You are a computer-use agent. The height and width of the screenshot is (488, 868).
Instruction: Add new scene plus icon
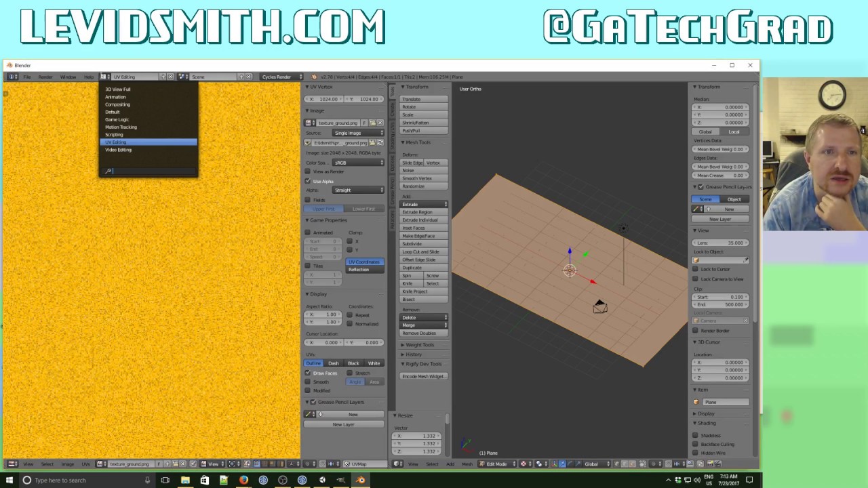[241, 77]
